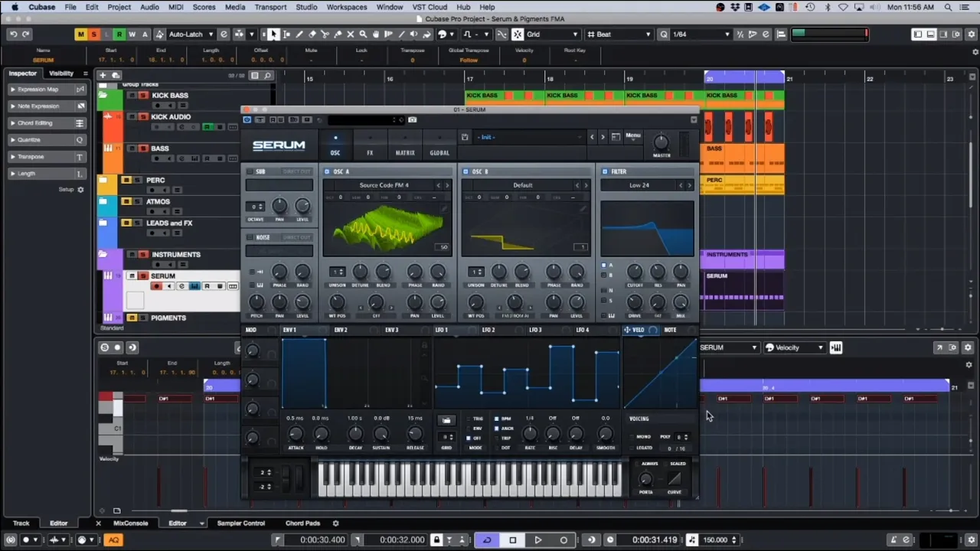Screen dimensions: 980x551
Task: Toggle the FILTER enable switch
Action: pyautogui.click(x=605, y=171)
